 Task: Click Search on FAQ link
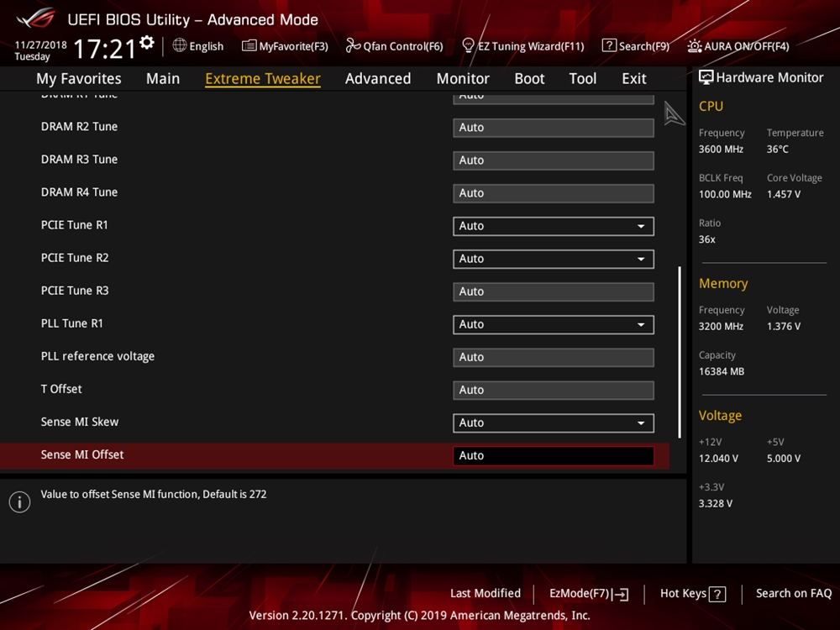coord(794,593)
